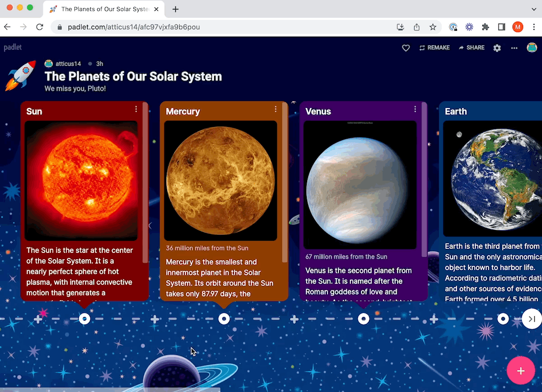
Task: Click the REMAKE button
Action: pos(435,47)
